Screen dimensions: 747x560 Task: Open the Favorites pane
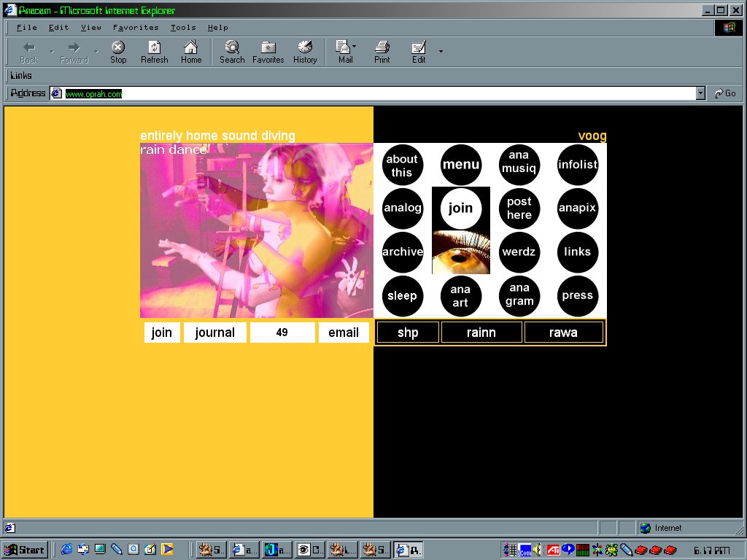click(x=268, y=52)
